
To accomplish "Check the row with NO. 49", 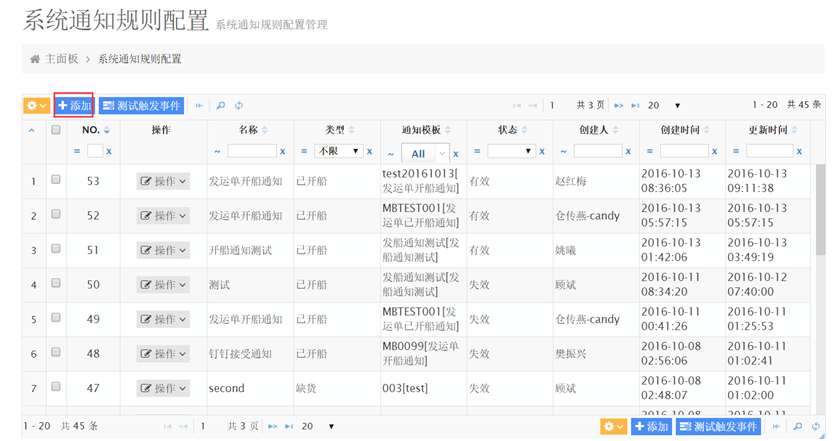I will click(56, 317).
